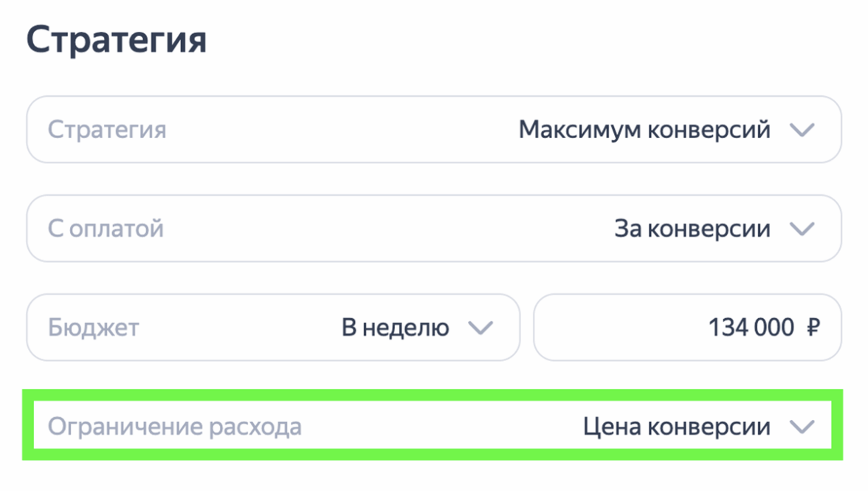This screenshot has width=868, height=491.
Task: Click the Бюджет field label
Action: click(94, 328)
